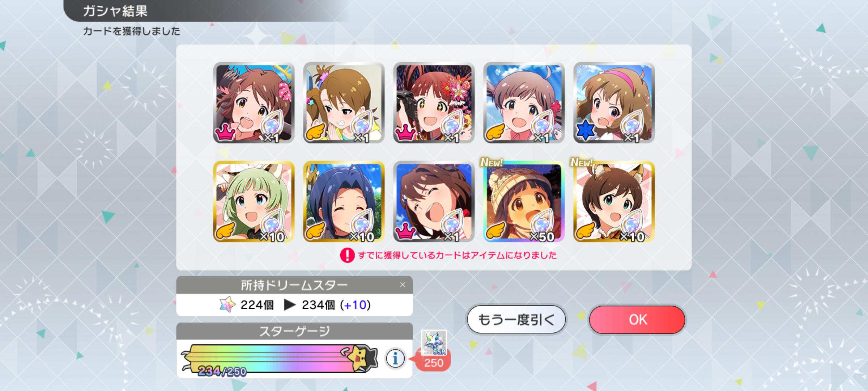The height and width of the screenshot is (391, 868).
Task: Tap the laughing brown-haired girl silver card
Action: [x=434, y=202]
